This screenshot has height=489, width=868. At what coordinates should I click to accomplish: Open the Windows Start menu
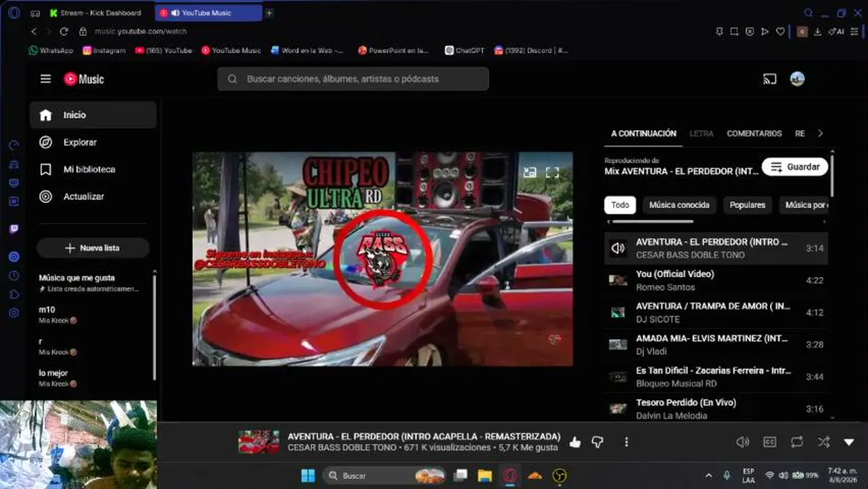308,475
